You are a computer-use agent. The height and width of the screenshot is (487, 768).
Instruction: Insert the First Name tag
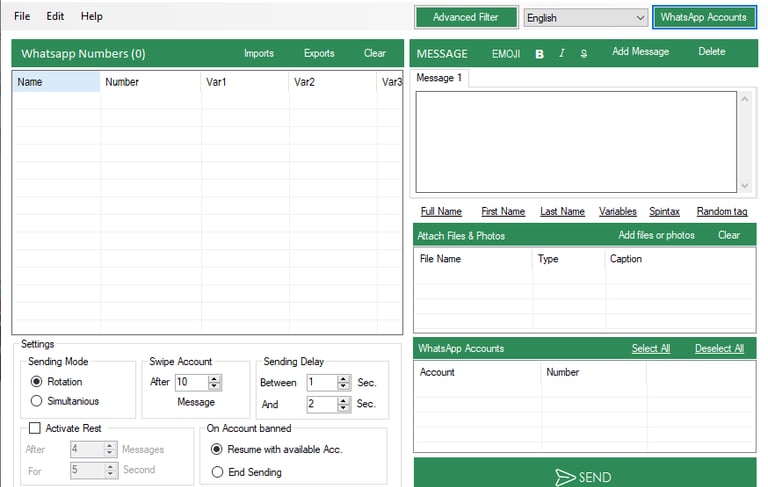click(x=503, y=211)
